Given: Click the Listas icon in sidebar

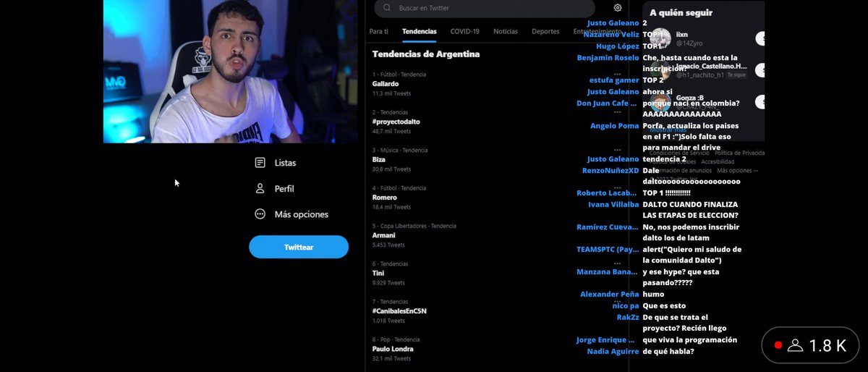Looking at the screenshot, I should [260, 163].
